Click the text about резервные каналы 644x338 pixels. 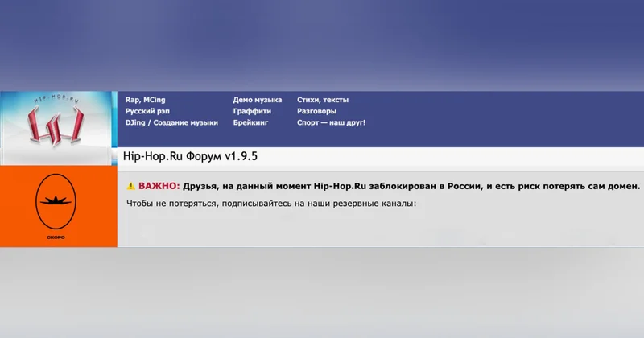click(x=271, y=204)
